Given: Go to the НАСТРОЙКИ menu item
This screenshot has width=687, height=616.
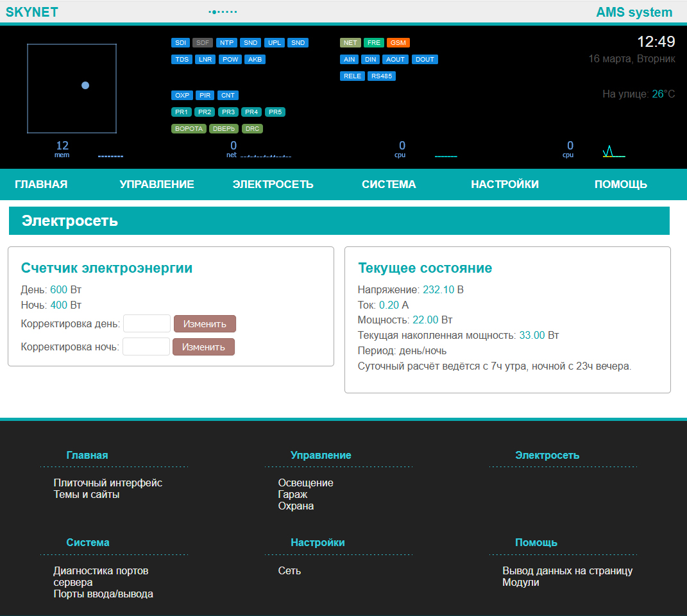Looking at the screenshot, I should coord(505,185).
